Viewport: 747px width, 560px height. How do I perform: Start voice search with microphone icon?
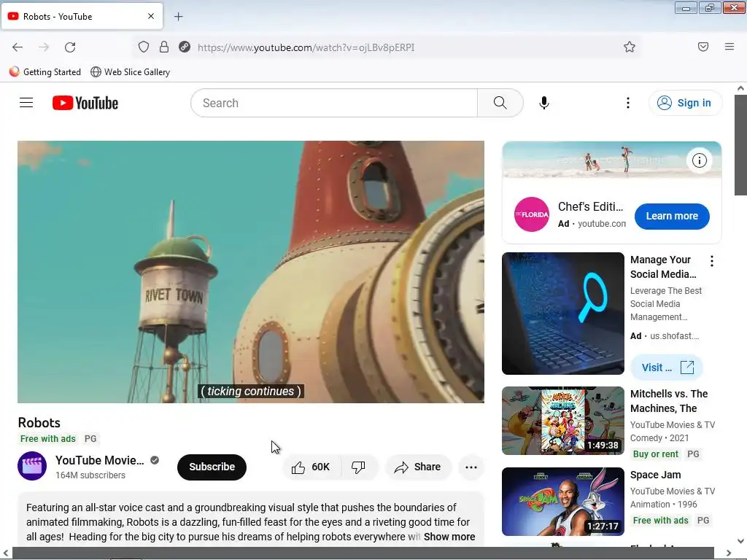point(544,103)
